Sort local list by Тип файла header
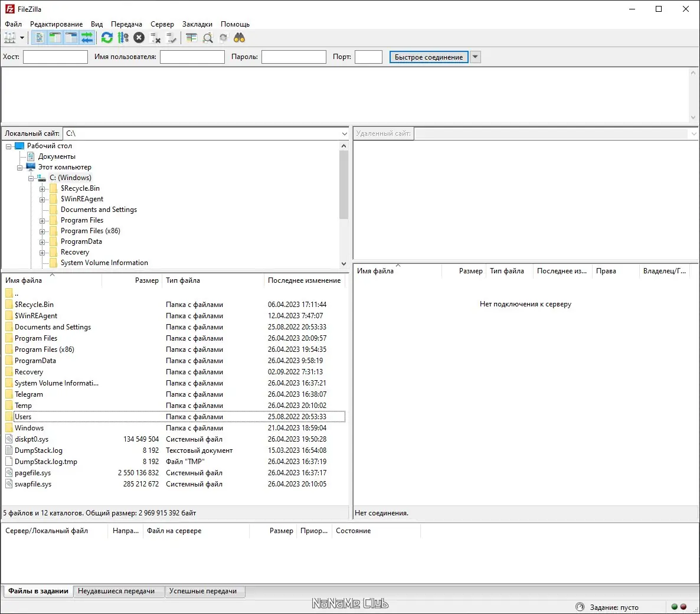Image resolution: width=700 pixels, height=614 pixels. coord(213,280)
